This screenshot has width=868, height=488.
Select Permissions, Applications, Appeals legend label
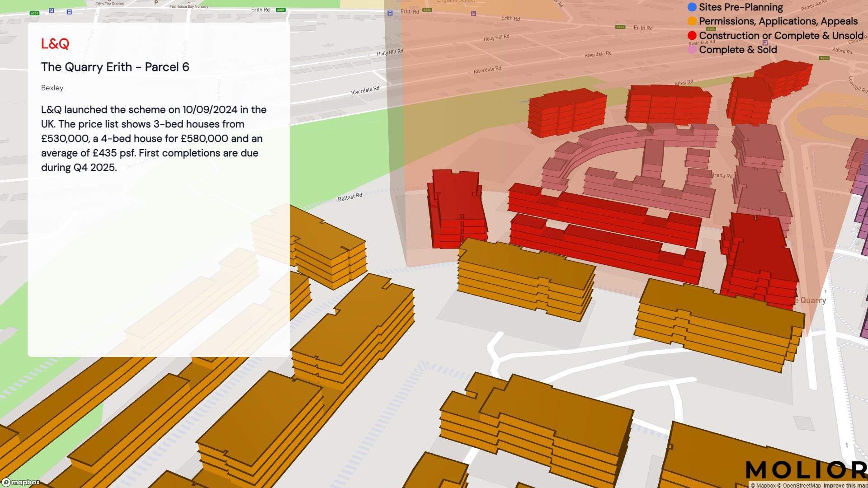778,21
